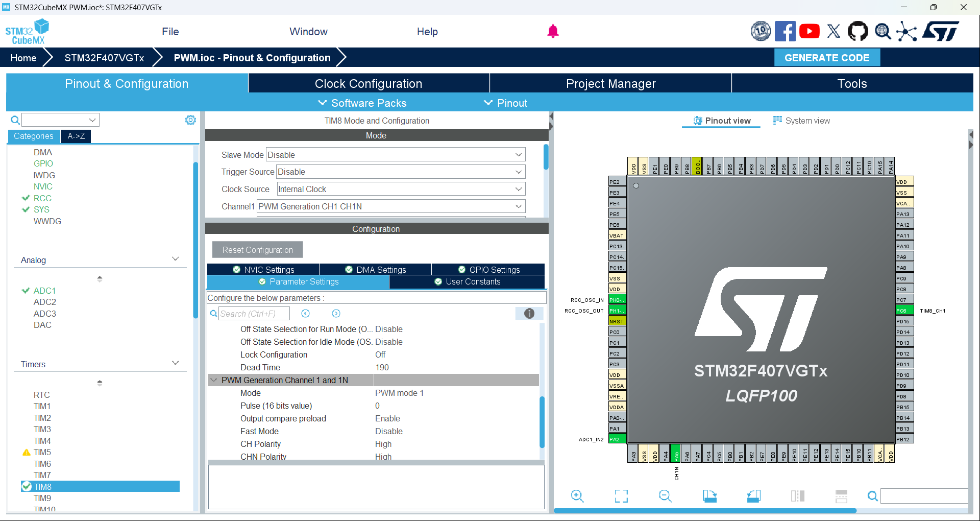Rotate the chip view counterclockwise
The height and width of the screenshot is (521, 980).
pos(754,496)
